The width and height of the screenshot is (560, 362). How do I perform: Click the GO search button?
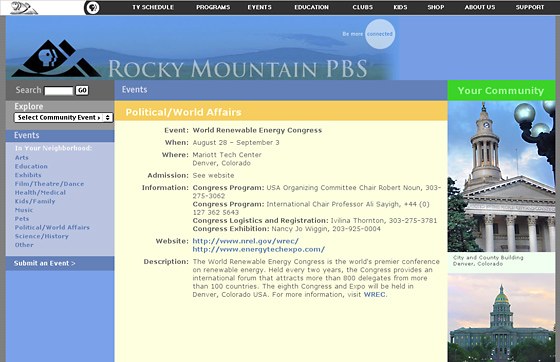82,90
